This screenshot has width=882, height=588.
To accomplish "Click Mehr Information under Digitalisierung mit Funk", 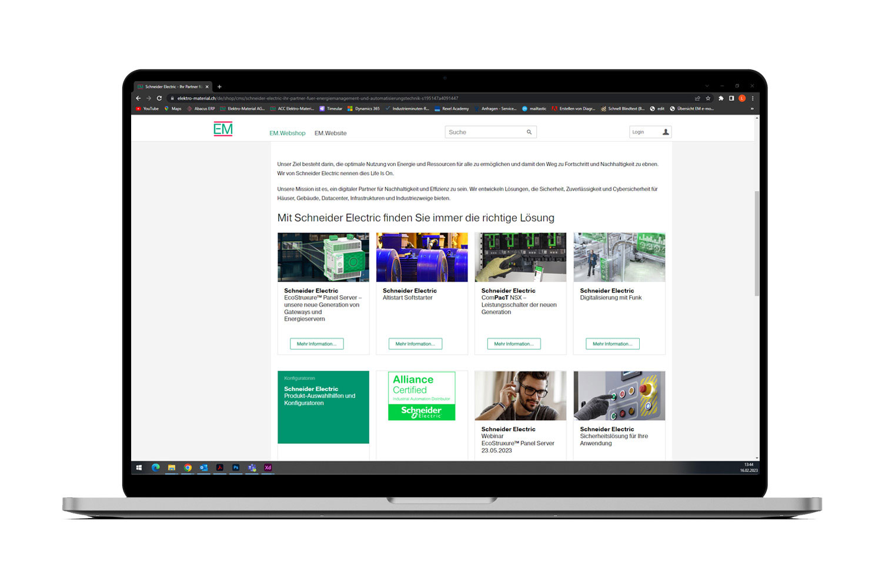I will pyautogui.click(x=613, y=344).
